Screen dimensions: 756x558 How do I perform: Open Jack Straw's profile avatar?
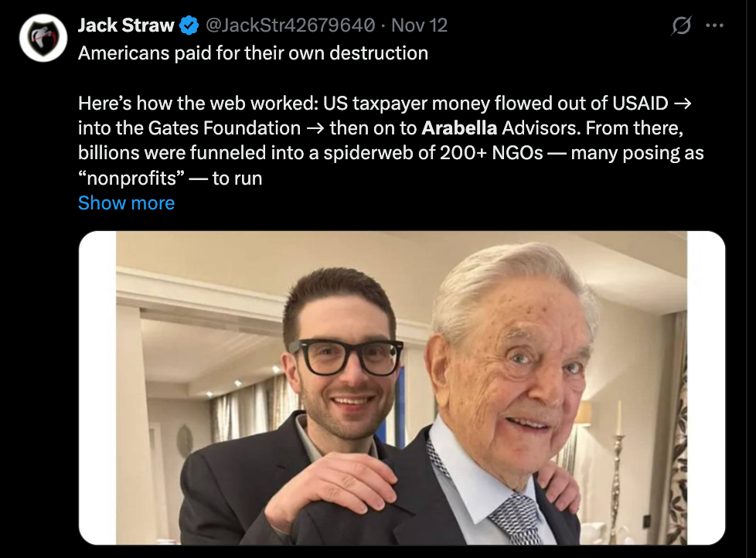pos(43,38)
